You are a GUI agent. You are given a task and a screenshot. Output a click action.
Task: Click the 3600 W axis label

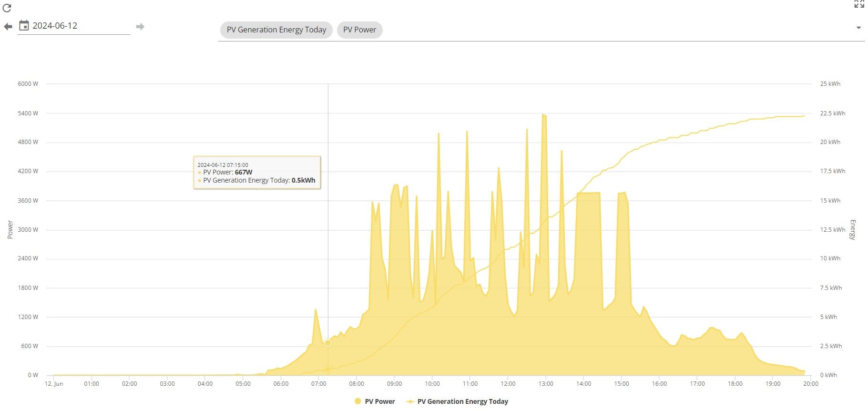pyautogui.click(x=28, y=201)
